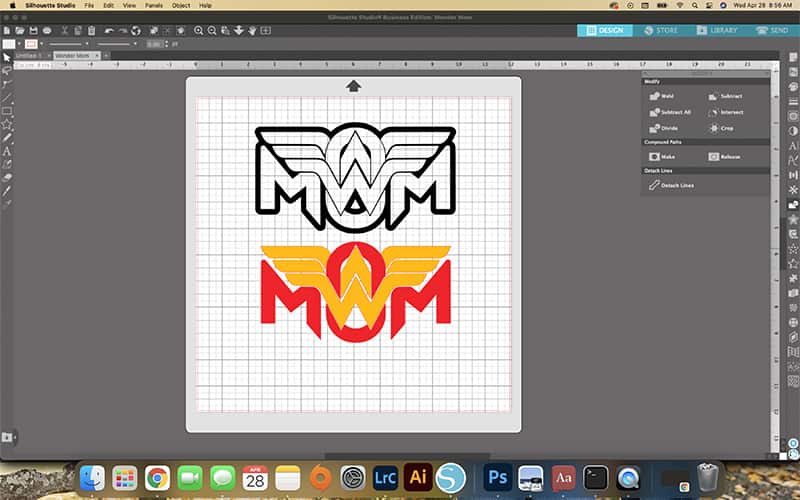Viewport: 800px width, 500px height.
Task: Select the Wonder Mom document tab
Action: point(76,55)
